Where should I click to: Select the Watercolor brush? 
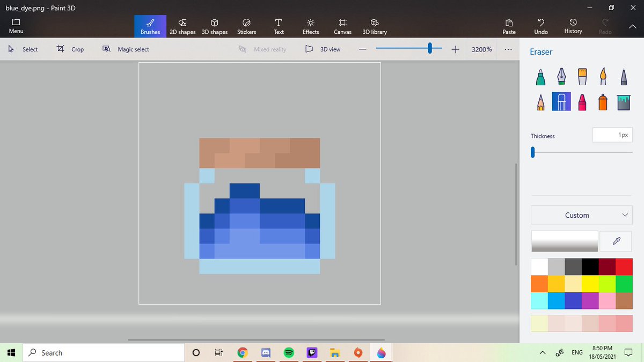[603, 76]
